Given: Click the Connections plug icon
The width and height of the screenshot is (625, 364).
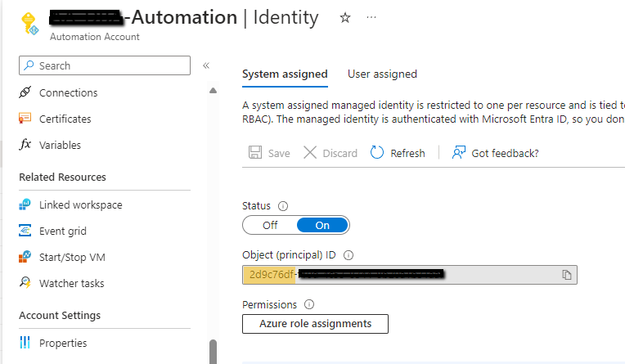Looking at the screenshot, I should pyautogui.click(x=25, y=92).
